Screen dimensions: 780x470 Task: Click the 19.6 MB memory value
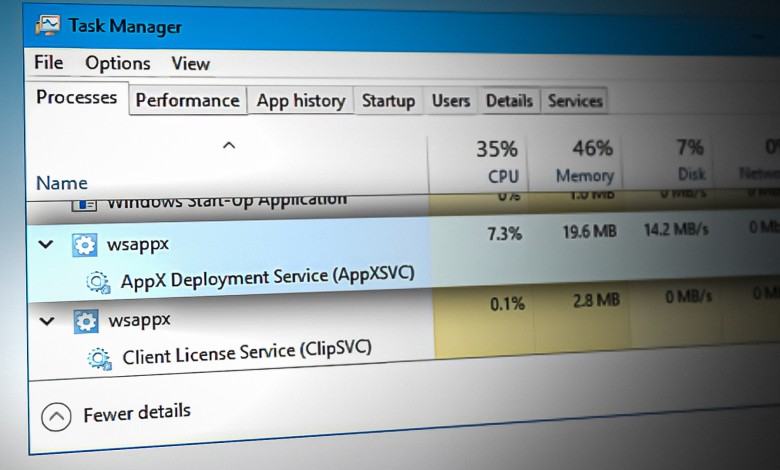(589, 231)
